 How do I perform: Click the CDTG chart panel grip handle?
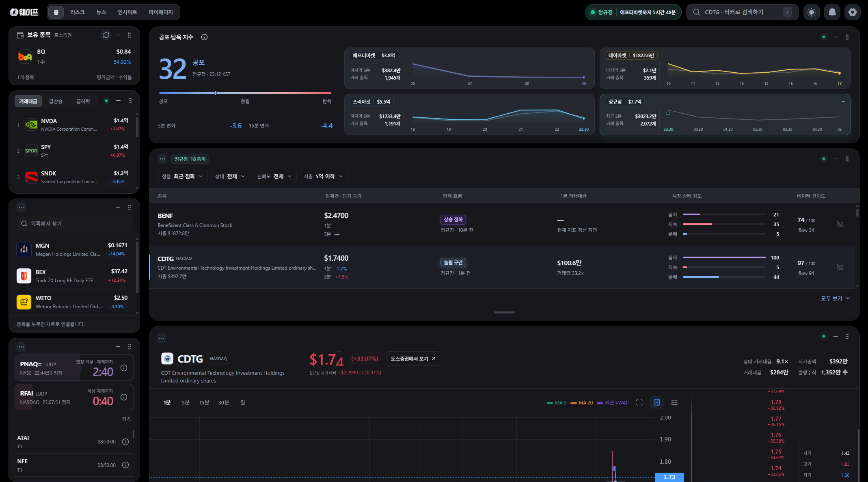tap(847, 336)
